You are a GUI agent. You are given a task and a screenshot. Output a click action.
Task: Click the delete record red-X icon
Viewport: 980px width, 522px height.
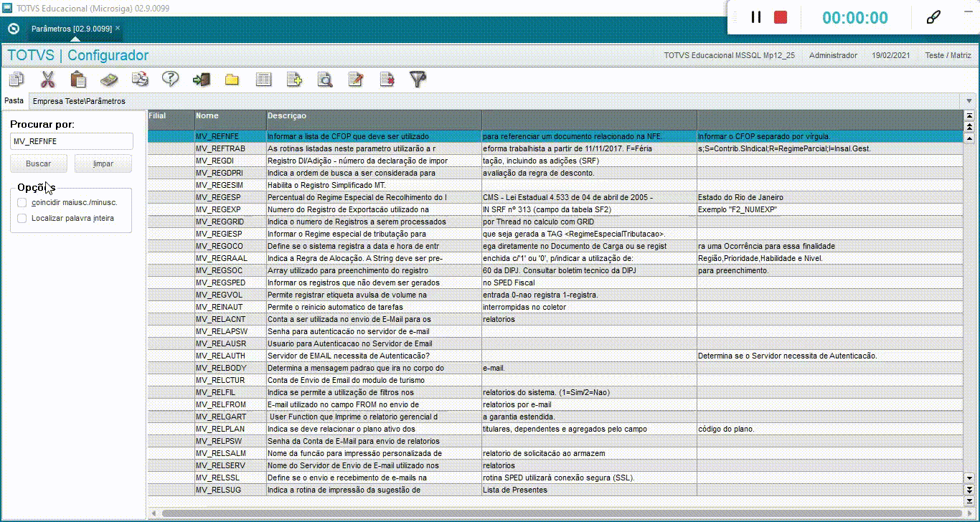(387, 80)
